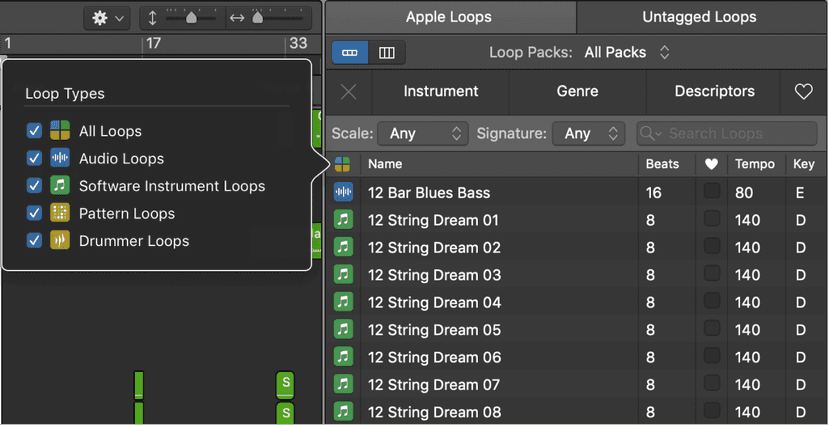Screen dimensions: 828x426
Task: Favorite the 12 String Dream 07 loop
Action: pos(712,383)
